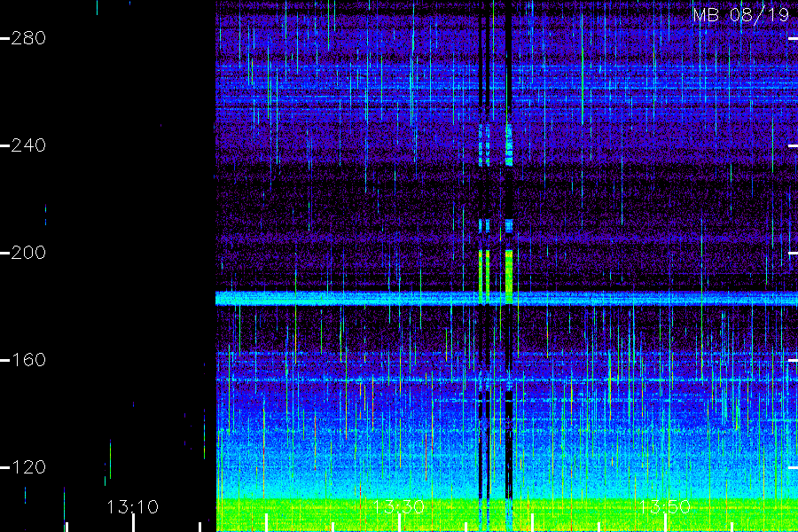This screenshot has height=532, width=798.
Task: Click the MB 08/19 date label
Action: (741, 15)
